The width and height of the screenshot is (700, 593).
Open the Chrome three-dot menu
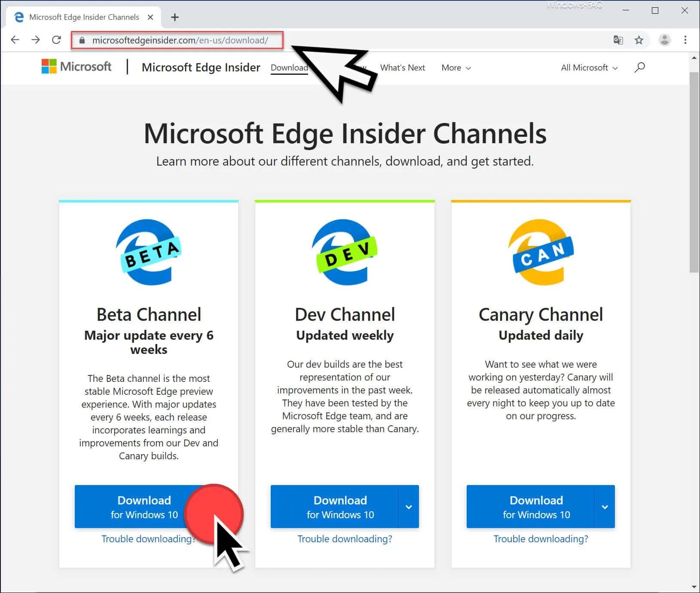(685, 40)
